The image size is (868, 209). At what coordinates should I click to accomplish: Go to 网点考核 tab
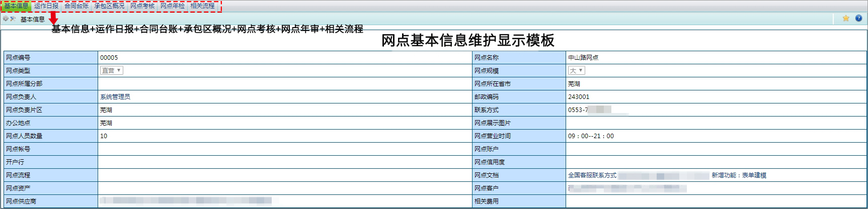pos(142,6)
